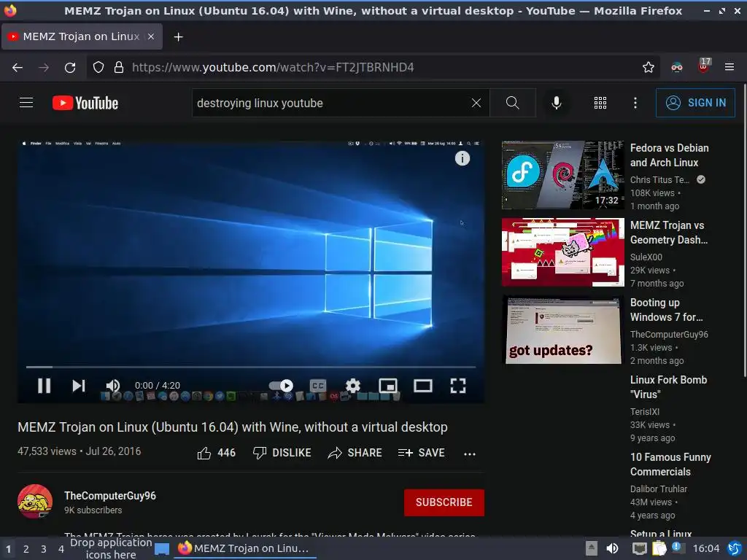Open the Fedora vs Debian video thumbnail
Image resolution: width=747 pixels, height=560 pixels.
562,175
